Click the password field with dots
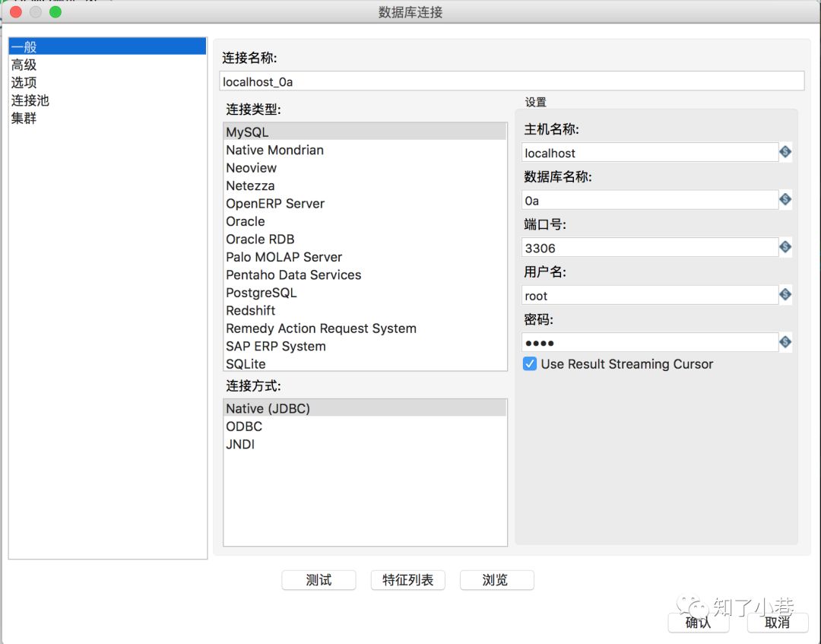 (650, 341)
